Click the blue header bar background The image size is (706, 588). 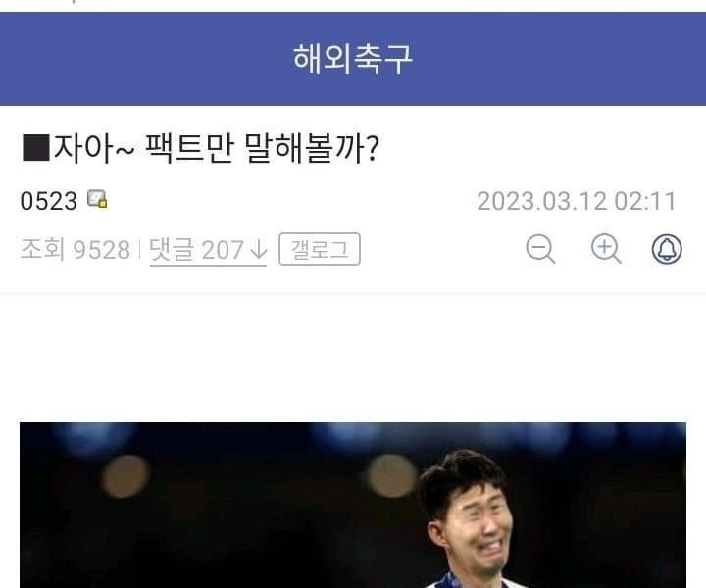(135, 59)
